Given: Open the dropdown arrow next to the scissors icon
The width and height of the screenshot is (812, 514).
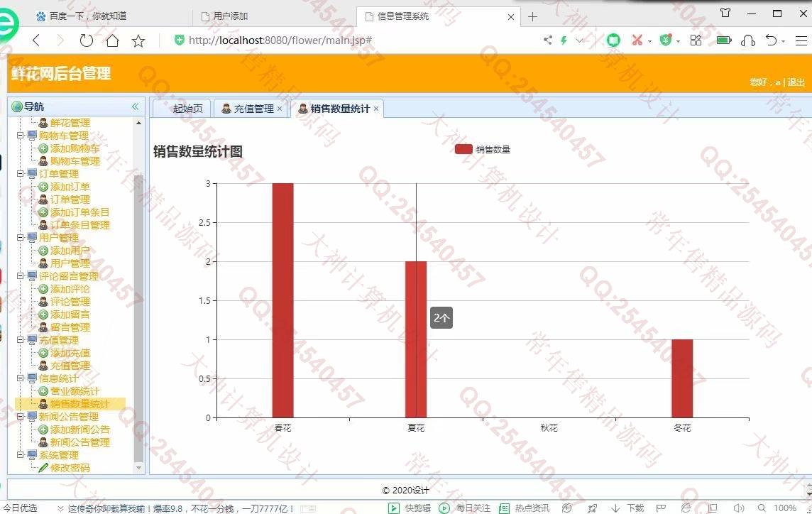Looking at the screenshot, I should pyautogui.click(x=649, y=41).
